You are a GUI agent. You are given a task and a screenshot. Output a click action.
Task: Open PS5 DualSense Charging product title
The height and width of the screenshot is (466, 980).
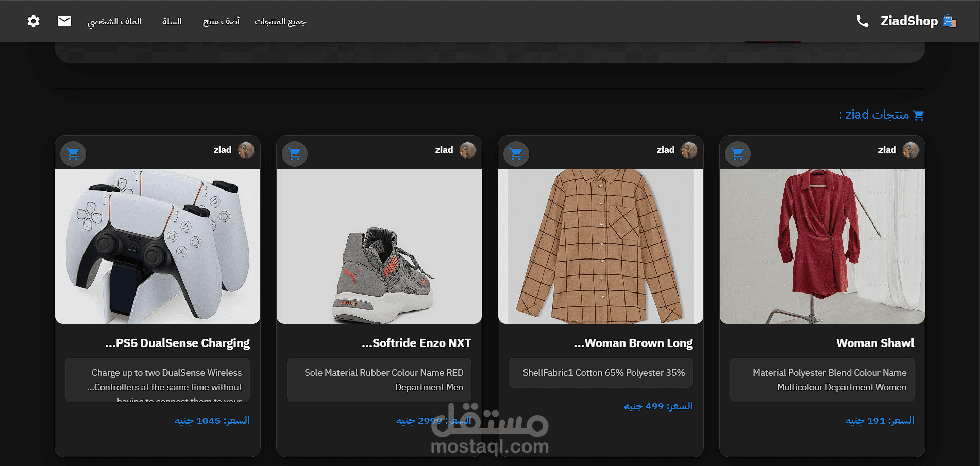coord(178,343)
